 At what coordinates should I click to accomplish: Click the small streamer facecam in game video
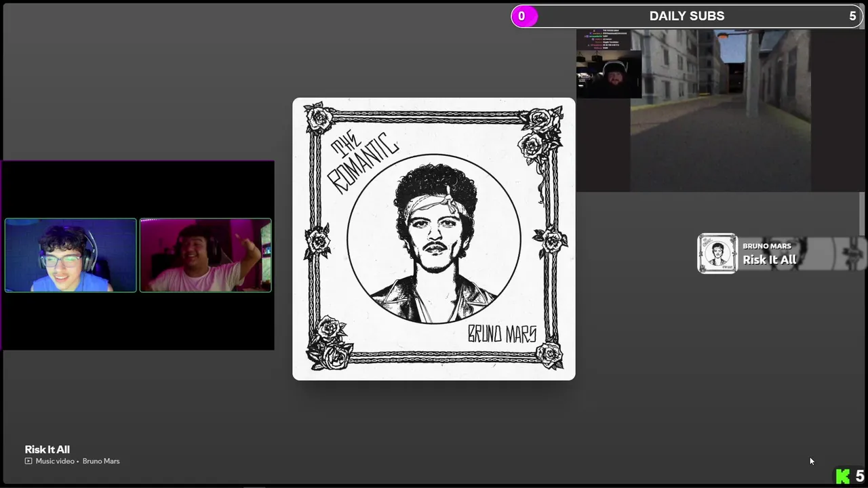click(x=609, y=74)
